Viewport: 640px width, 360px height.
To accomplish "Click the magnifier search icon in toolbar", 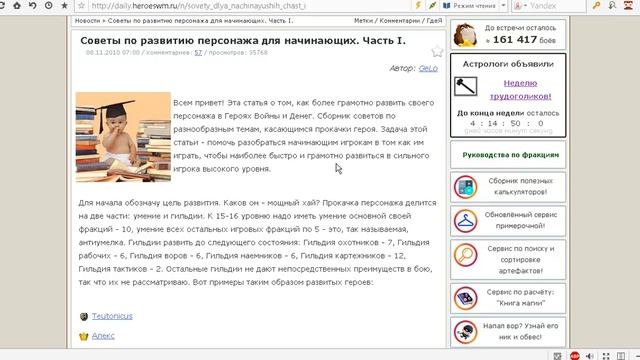I will pos(612,6).
